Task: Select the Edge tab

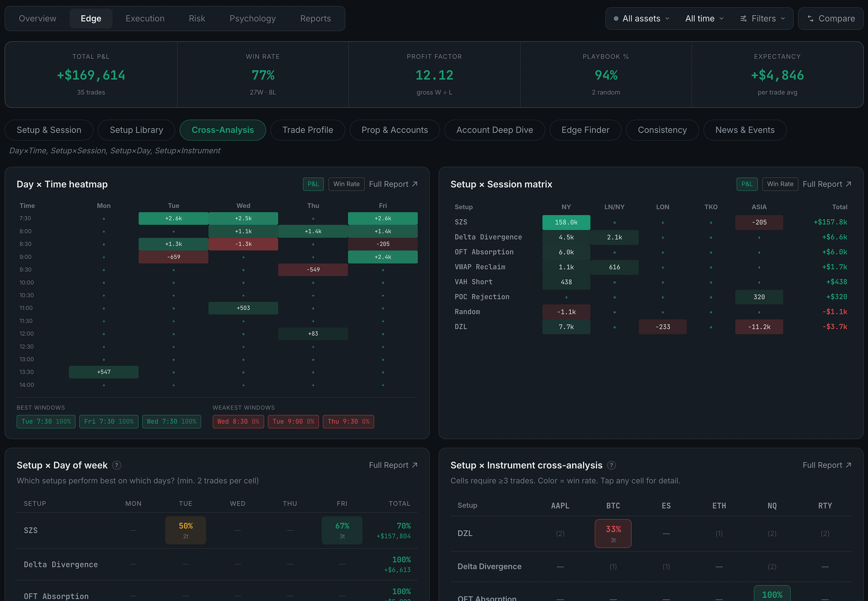Action: pos(91,19)
